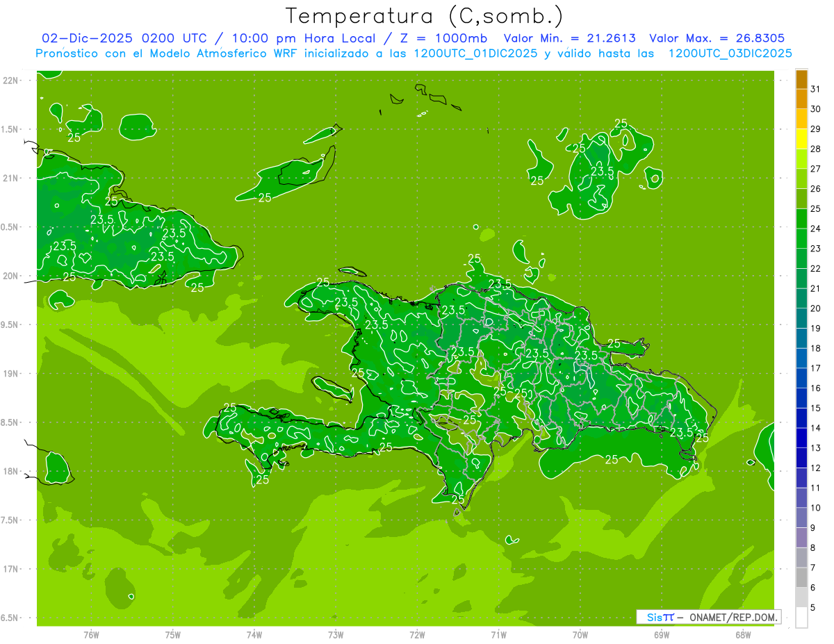
Task: Click the '70W' longitude axis label
Action: click(x=580, y=635)
